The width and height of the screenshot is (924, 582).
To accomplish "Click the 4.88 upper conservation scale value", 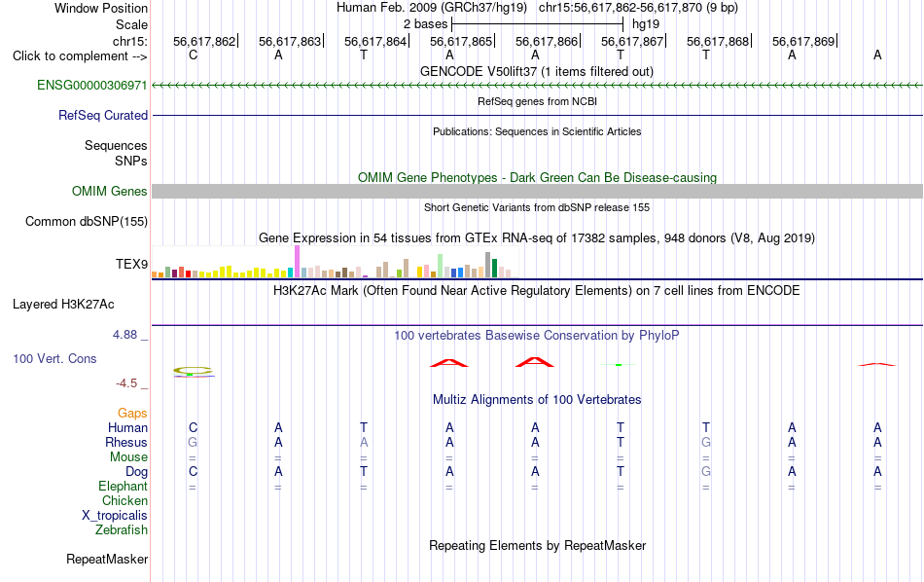I will coord(124,335).
